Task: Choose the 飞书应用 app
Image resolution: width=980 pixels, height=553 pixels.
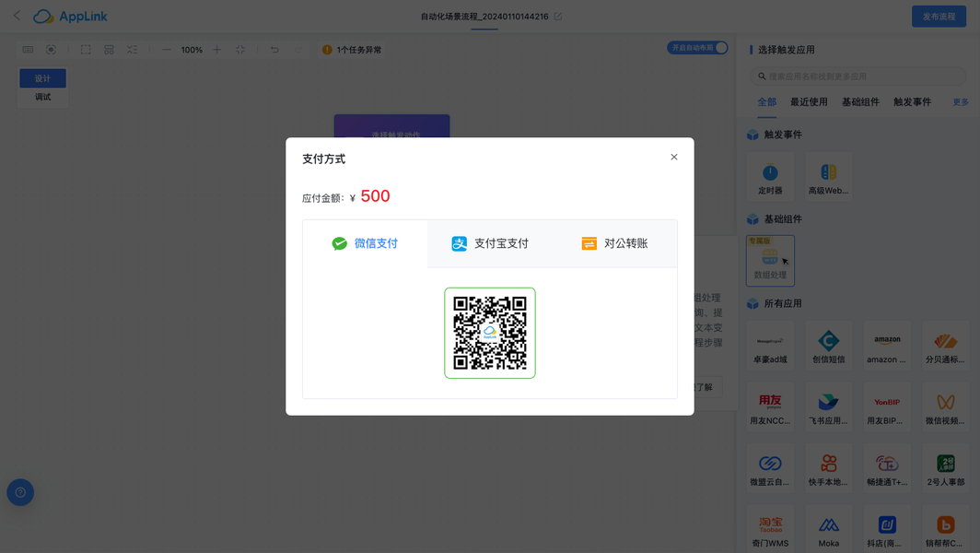Action: (829, 406)
